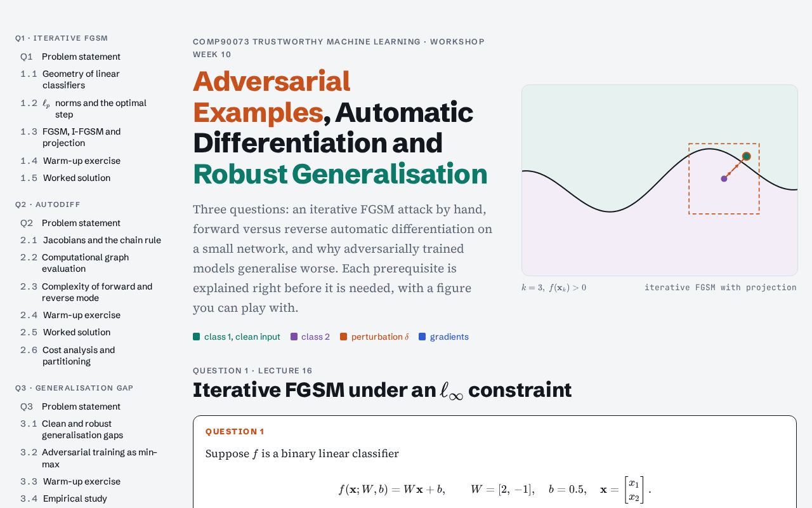812x508 pixels.
Task: Open 2.4 Warm-up exercise link
Action: [x=70, y=315]
